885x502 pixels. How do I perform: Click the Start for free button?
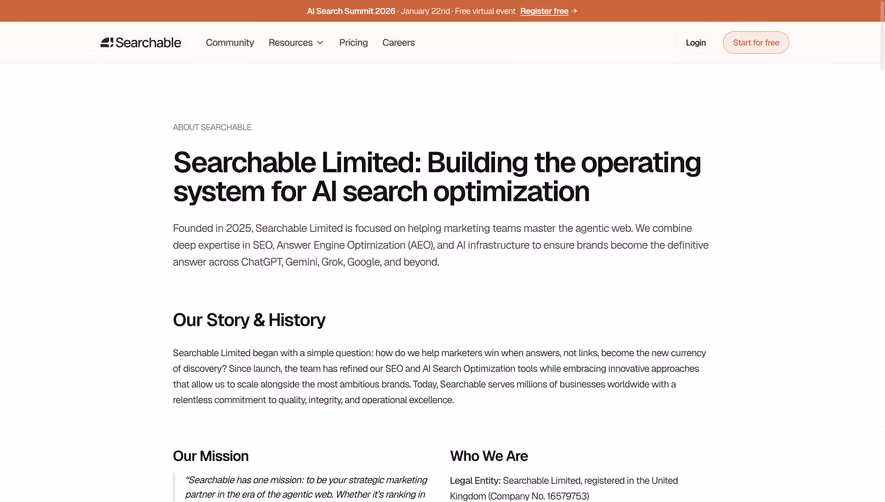pos(756,42)
